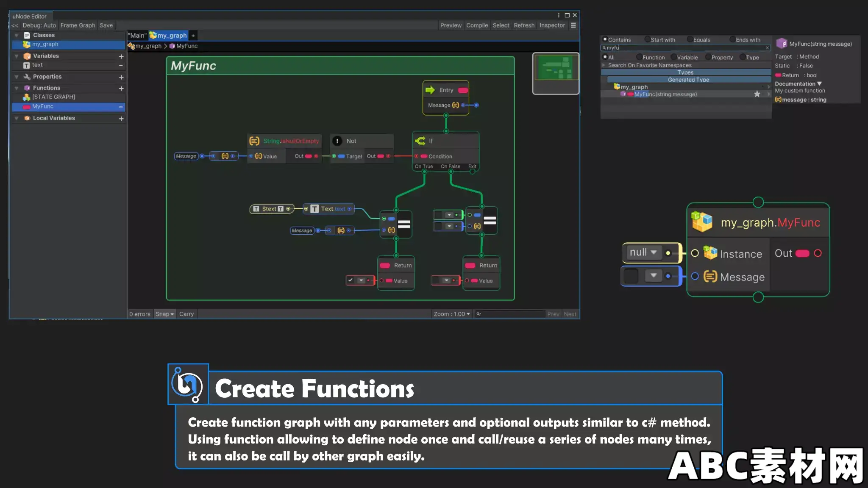
Task: Open the Inspector panel
Action: pos(552,25)
